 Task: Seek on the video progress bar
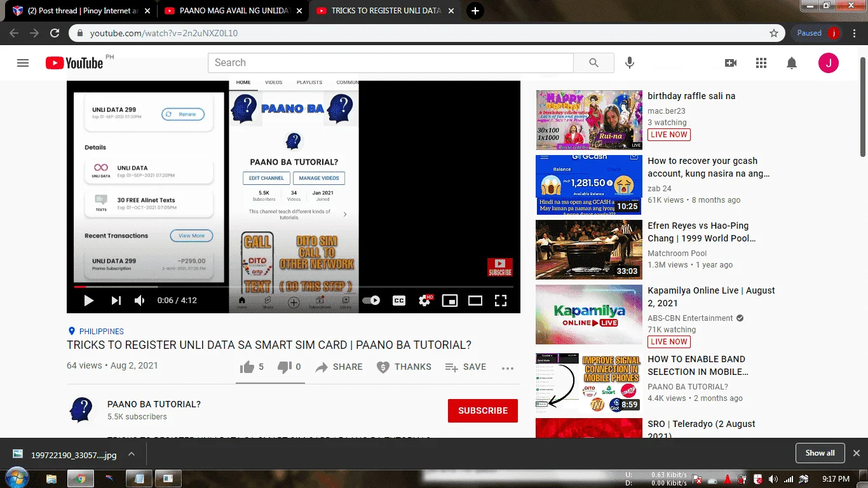tap(294, 287)
